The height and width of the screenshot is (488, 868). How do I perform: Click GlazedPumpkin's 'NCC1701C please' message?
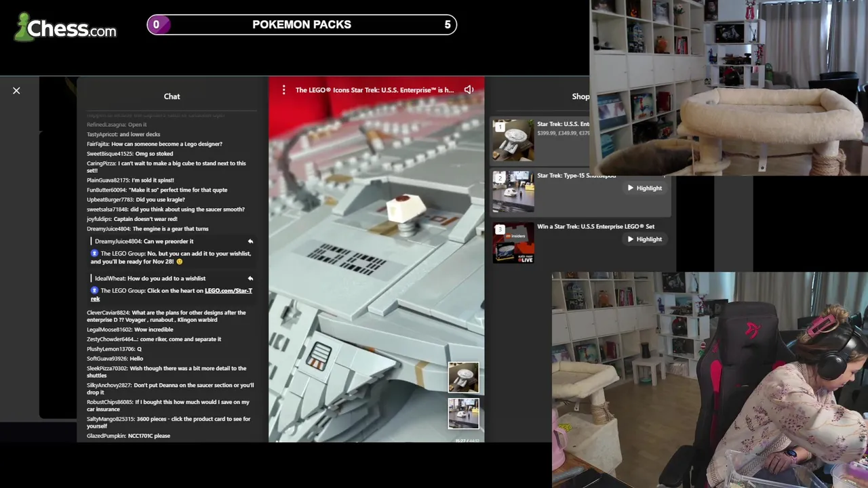click(x=129, y=436)
